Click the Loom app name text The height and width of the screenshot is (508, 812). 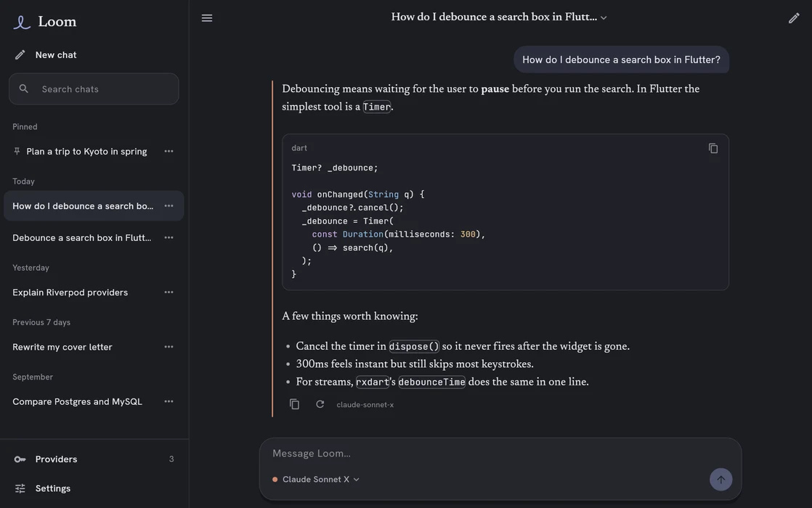(x=57, y=22)
